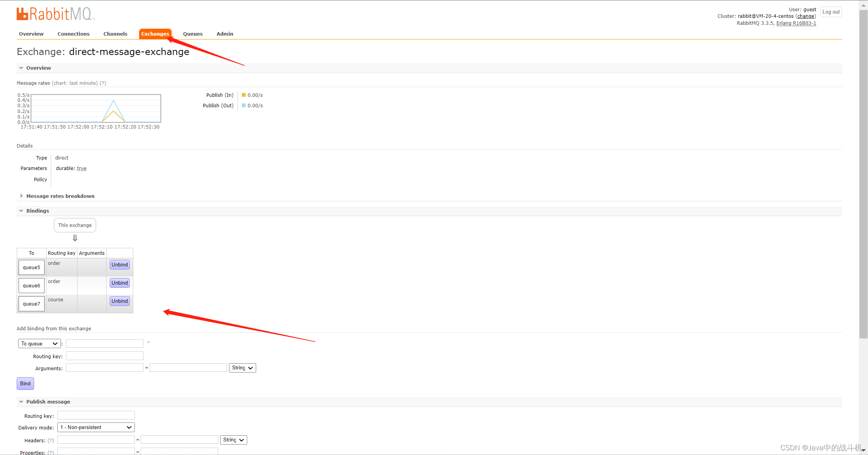Open the Erlang R16B03-1 version link

[796, 23]
